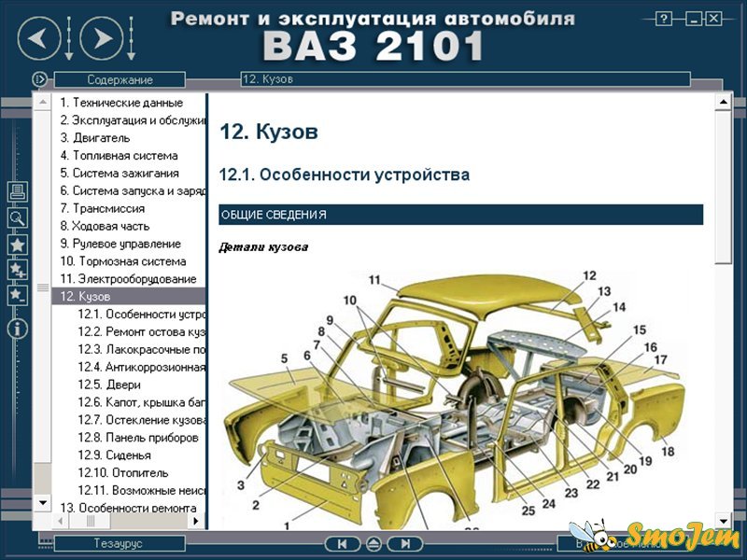Click the 'ОБЩИЕ СВЕДЕНИЯ' section header bar
This screenshot has height=560, width=747.
click(460, 215)
